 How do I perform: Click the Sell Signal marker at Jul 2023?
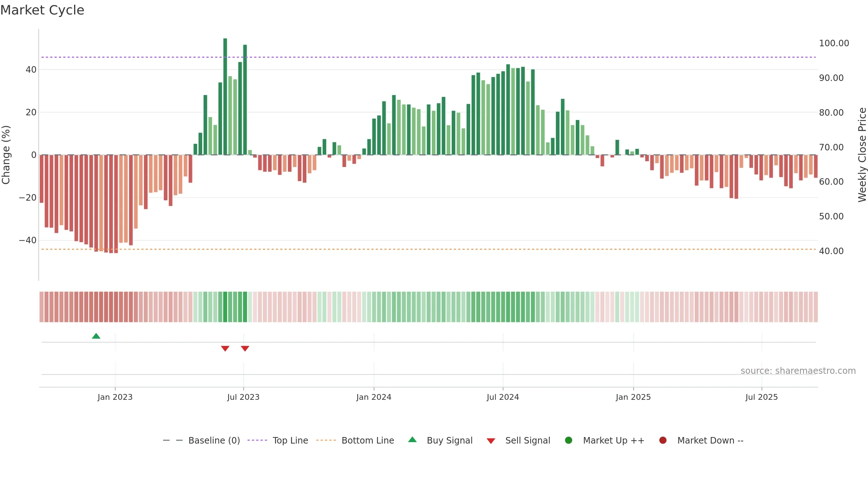click(245, 348)
